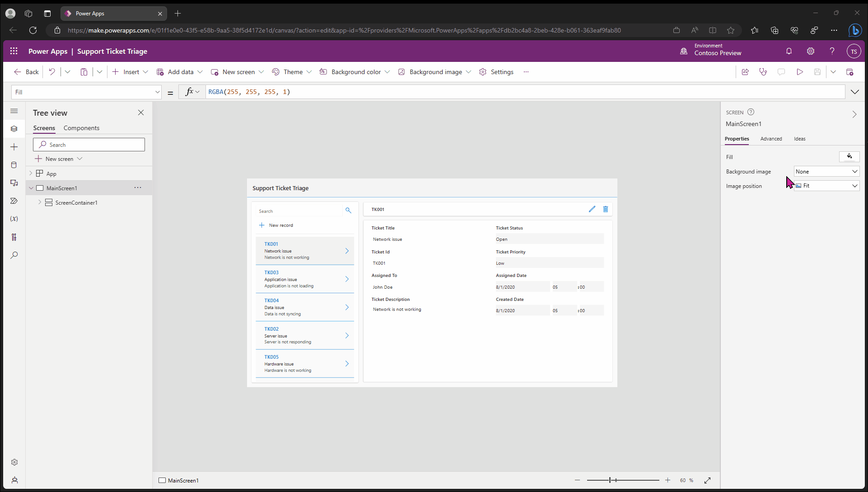Switch to the Advanced tab in screen properties

pyautogui.click(x=771, y=139)
